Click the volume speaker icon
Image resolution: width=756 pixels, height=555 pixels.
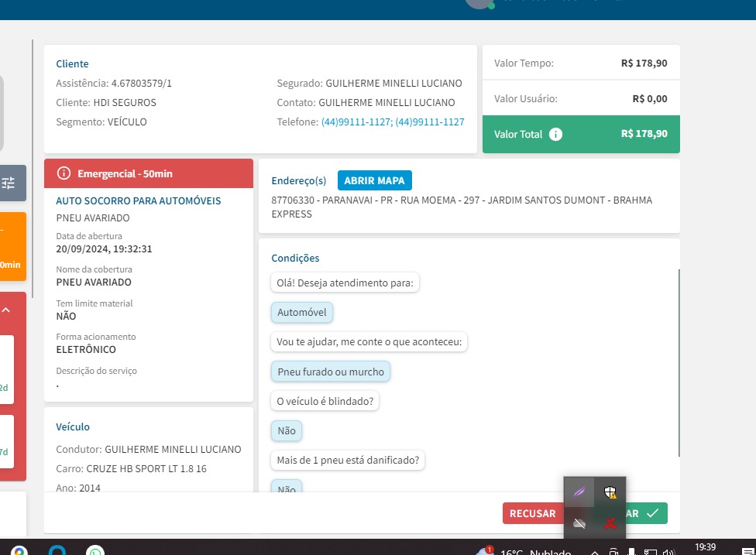(x=668, y=552)
